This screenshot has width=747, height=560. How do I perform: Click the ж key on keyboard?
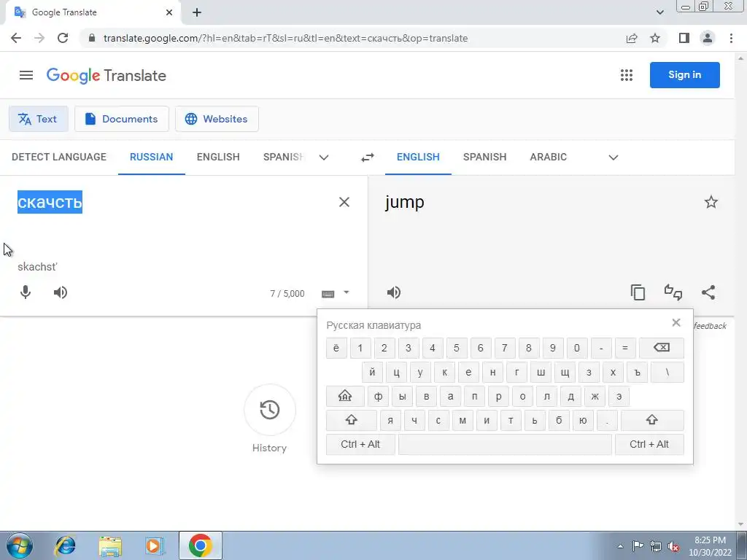595,396
